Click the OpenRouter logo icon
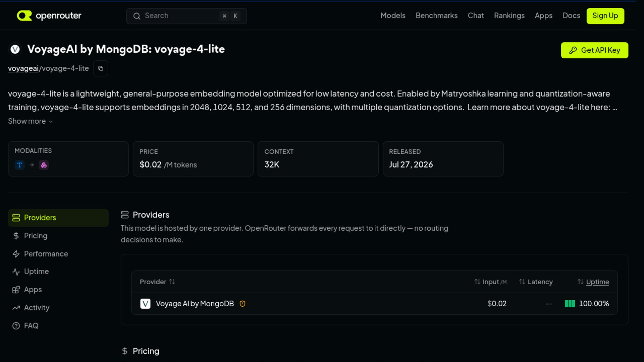The height and width of the screenshot is (362, 644). [x=24, y=16]
